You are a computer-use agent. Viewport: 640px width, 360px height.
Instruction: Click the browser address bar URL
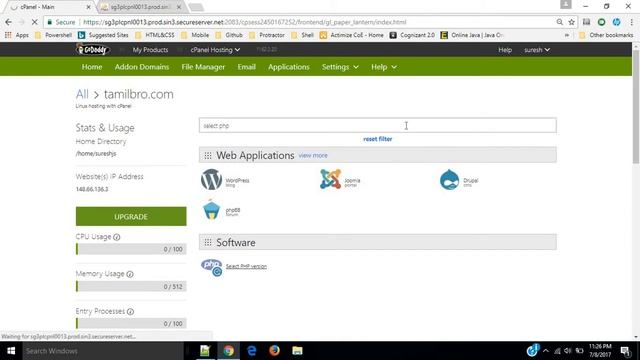point(245,22)
